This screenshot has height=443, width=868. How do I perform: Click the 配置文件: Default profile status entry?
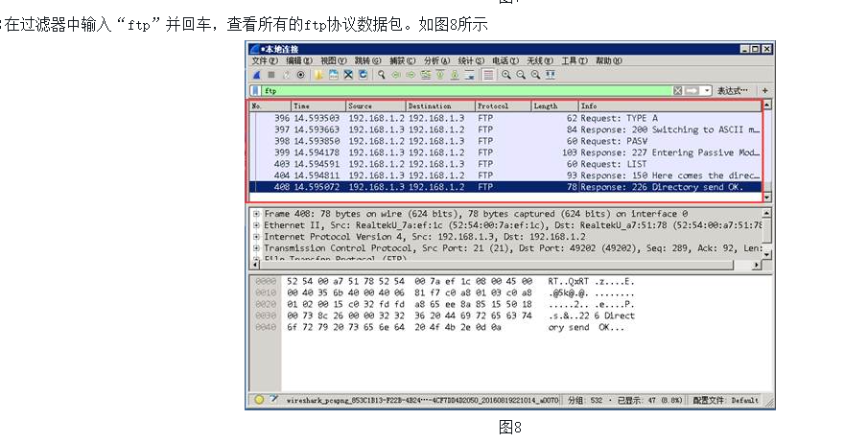[x=725, y=400]
